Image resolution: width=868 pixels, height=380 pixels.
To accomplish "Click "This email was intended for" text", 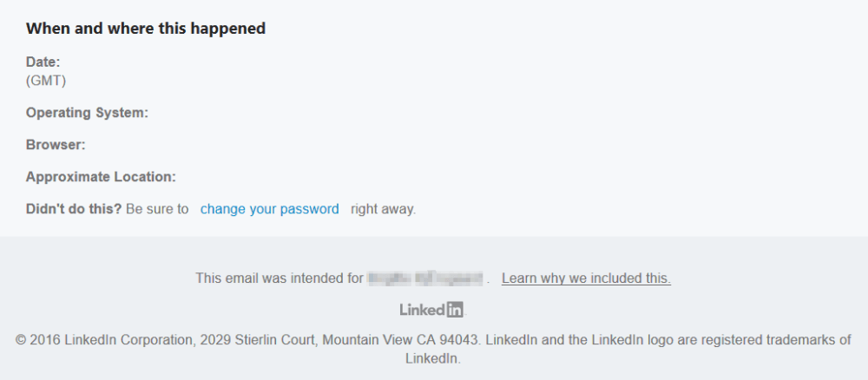I will pos(279,278).
